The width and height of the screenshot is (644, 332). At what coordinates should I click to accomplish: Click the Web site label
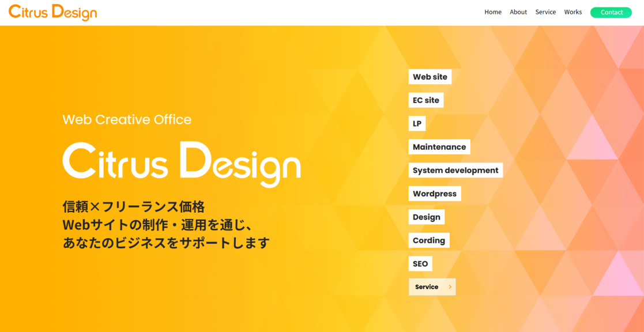(430, 77)
